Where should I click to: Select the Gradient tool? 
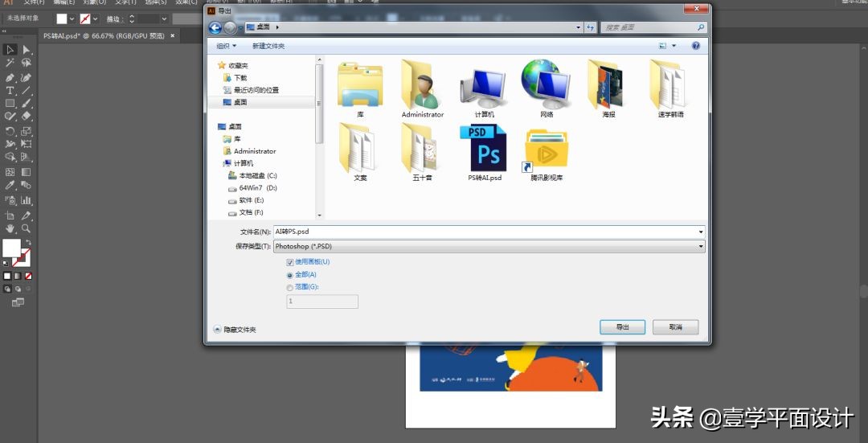(26, 172)
